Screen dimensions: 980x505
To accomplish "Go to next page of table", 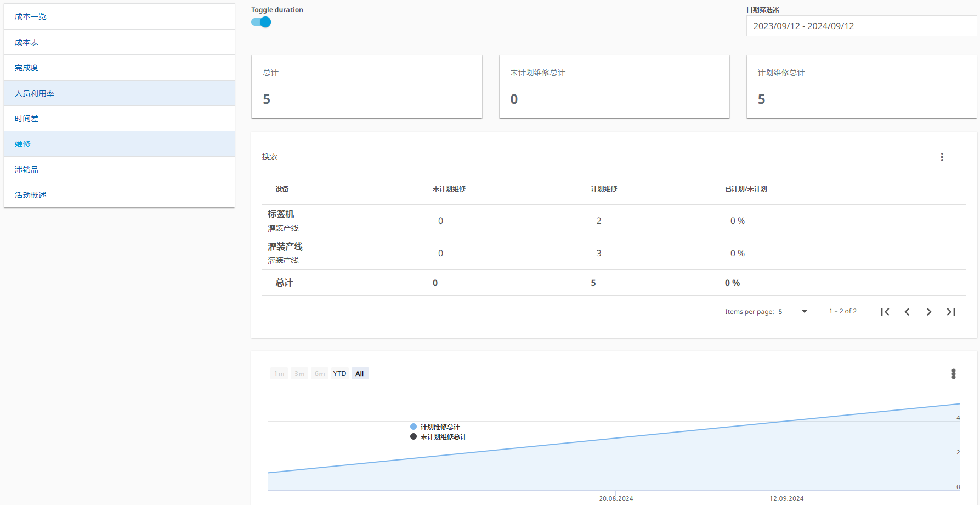I will coord(928,312).
